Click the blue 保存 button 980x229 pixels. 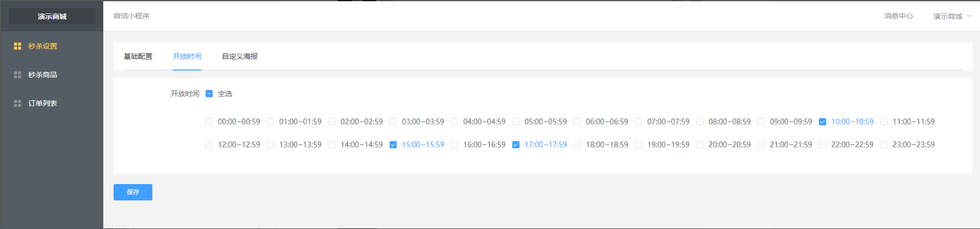tap(133, 192)
